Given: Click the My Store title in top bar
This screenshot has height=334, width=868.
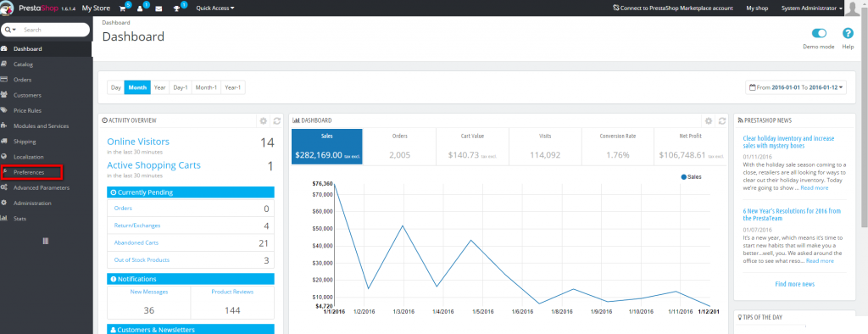Looking at the screenshot, I should 95,8.
